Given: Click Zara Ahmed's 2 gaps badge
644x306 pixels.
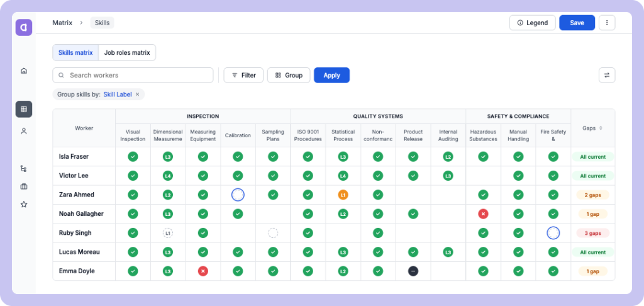Looking at the screenshot, I should coord(592,195).
